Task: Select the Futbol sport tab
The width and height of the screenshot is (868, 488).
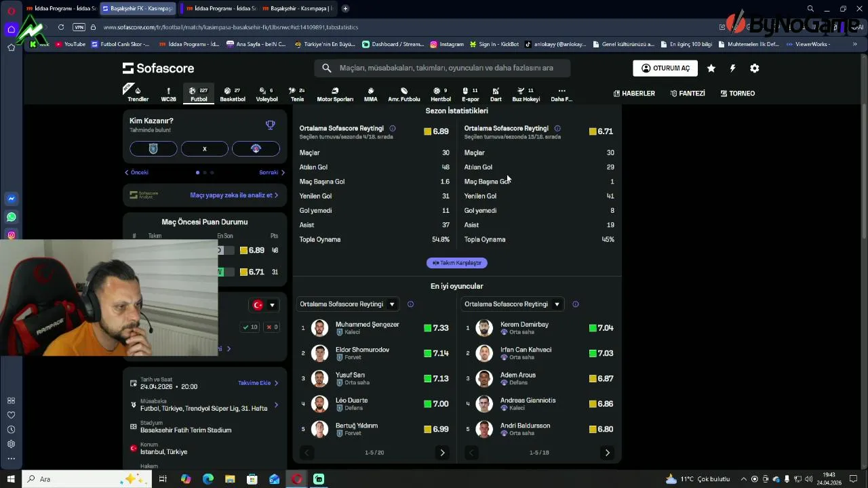Action: [199, 94]
